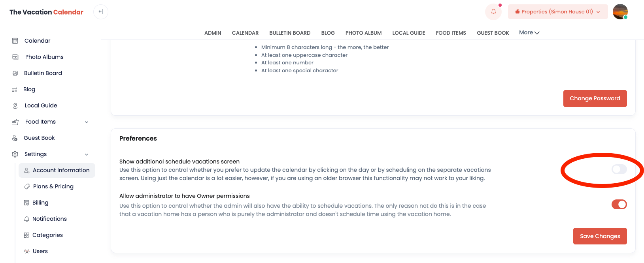
Task: Enable the additional schedule vacations screen toggle
Action: tap(619, 169)
